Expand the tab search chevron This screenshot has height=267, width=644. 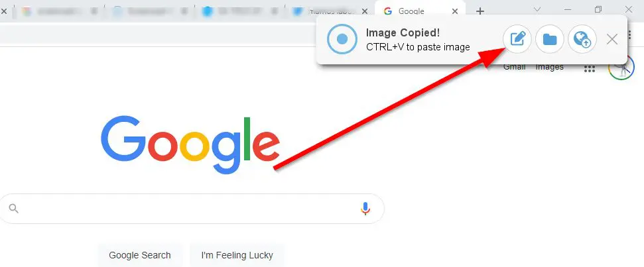pyautogui.click(x=537, y=9)
